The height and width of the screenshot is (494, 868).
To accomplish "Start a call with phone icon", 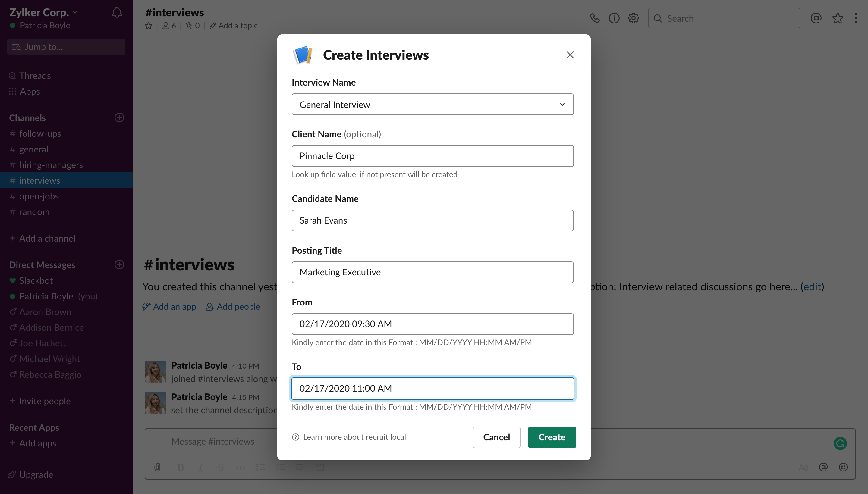I will [x=594, y=18].
